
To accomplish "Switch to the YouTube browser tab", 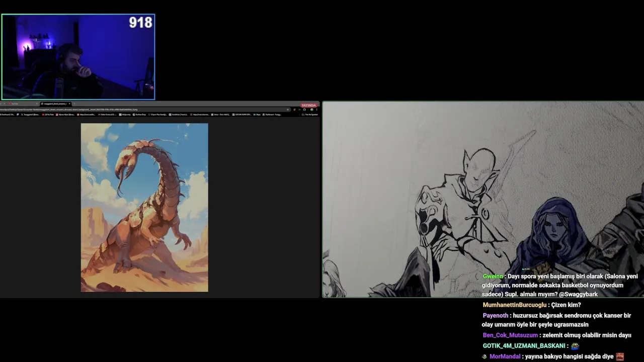I will (x=23, y=104).
